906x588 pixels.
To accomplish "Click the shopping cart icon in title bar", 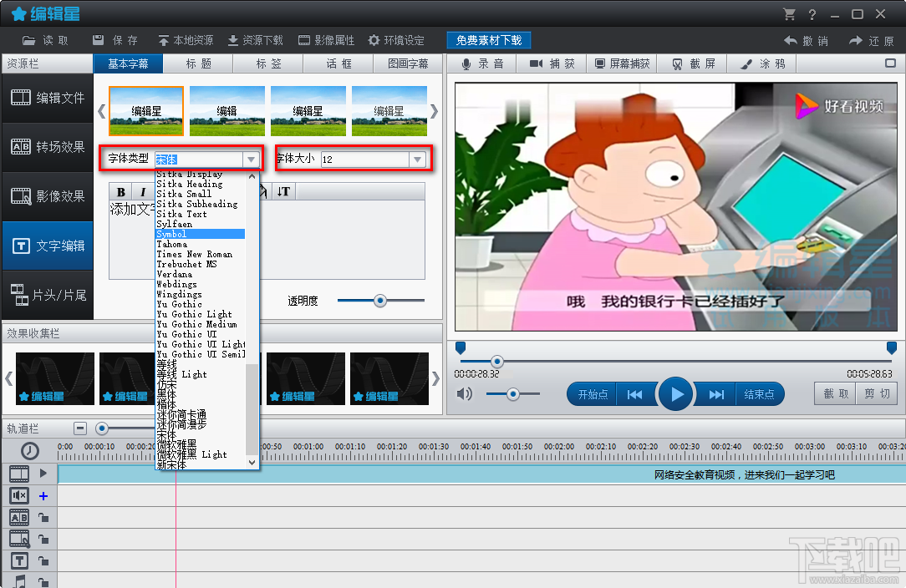I will point(789,14).
